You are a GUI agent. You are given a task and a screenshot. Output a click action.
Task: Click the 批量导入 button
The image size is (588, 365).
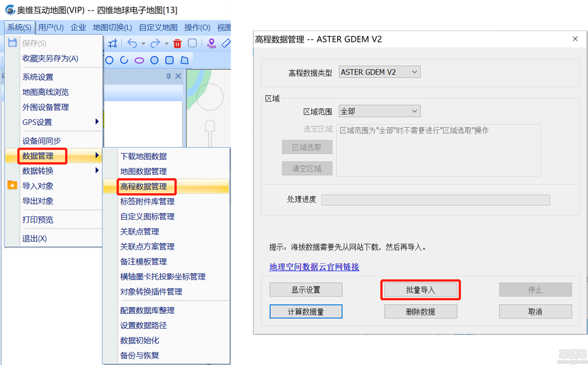(x=420, y=290)
